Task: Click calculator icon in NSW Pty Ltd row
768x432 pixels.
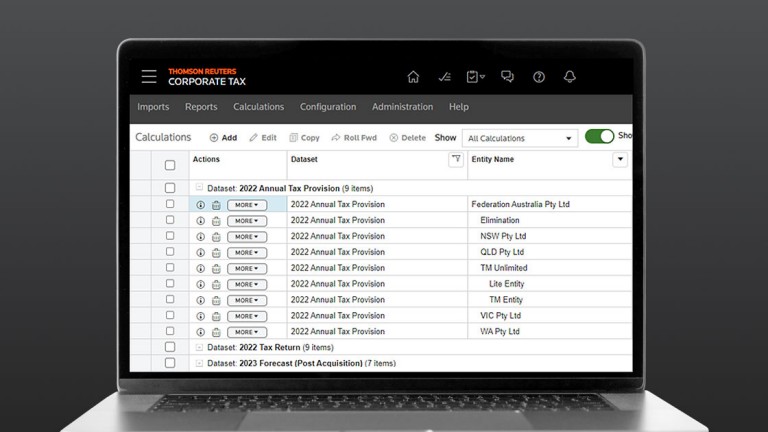Action: point(216,237)
